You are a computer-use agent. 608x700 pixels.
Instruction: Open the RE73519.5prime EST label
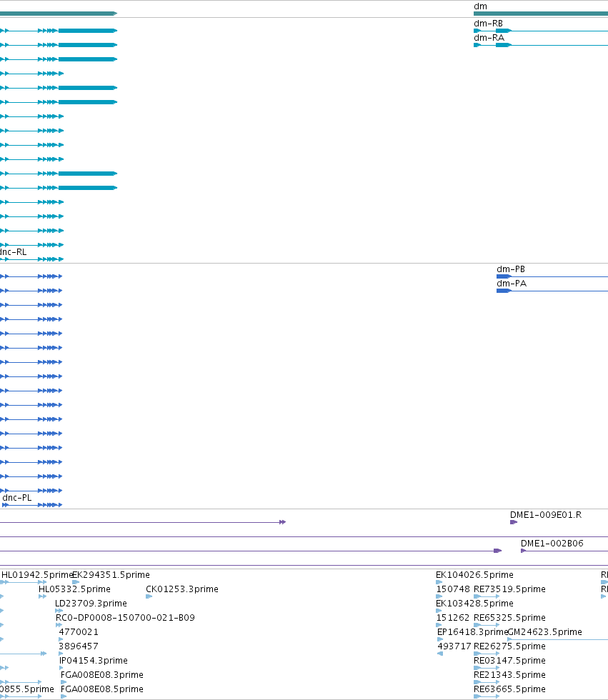pos(510,589)
